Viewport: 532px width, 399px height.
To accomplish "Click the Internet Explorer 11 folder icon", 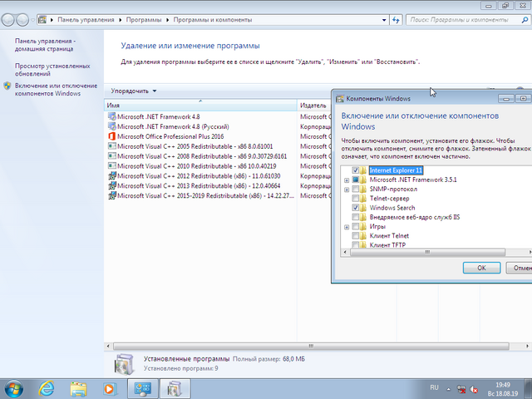I will click(x=363, y=170).
